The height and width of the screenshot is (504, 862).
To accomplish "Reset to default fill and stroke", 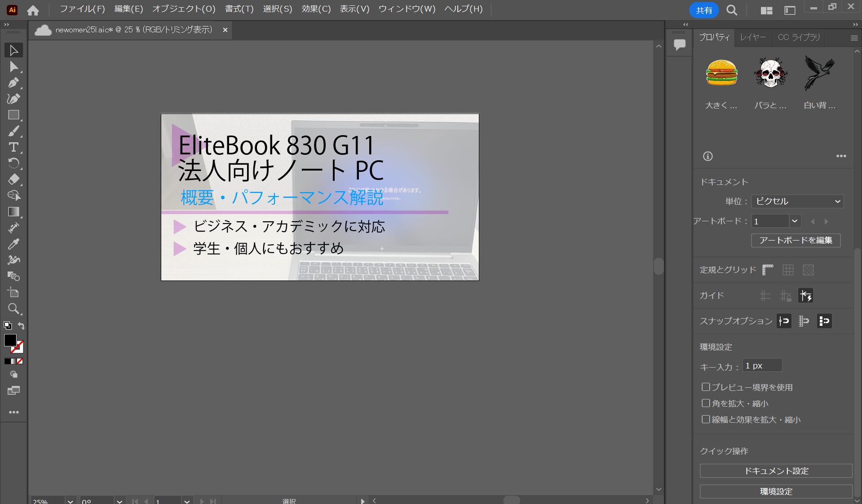I will [8, 325].
